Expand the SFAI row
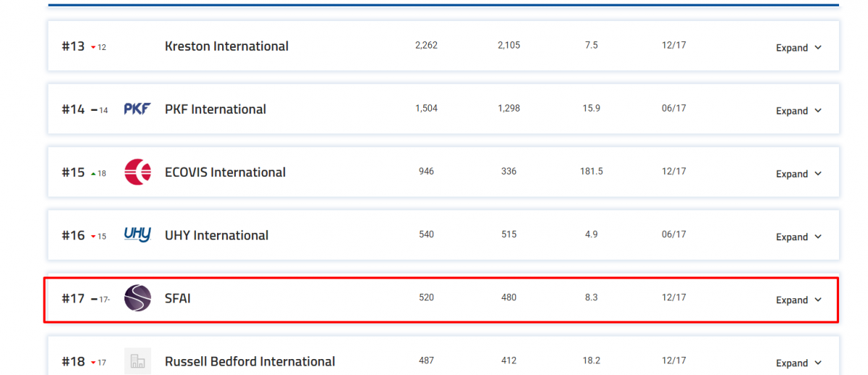868x375 pixels. click(x=799, y=300)
